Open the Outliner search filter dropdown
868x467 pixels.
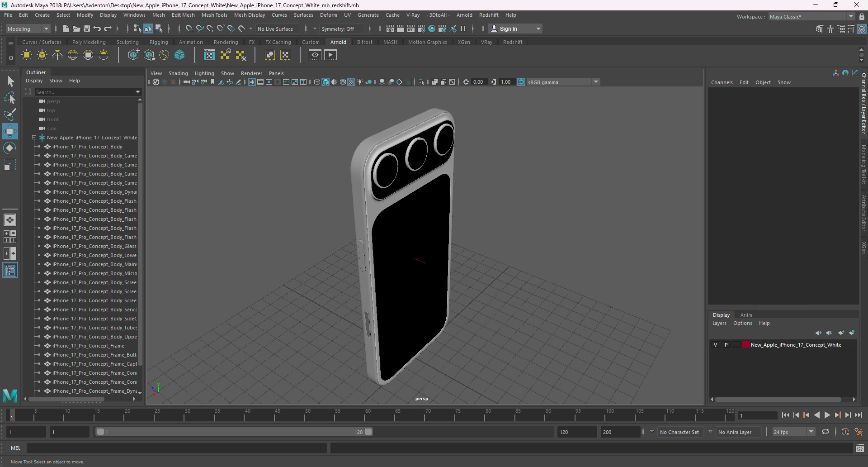point(138,92)
